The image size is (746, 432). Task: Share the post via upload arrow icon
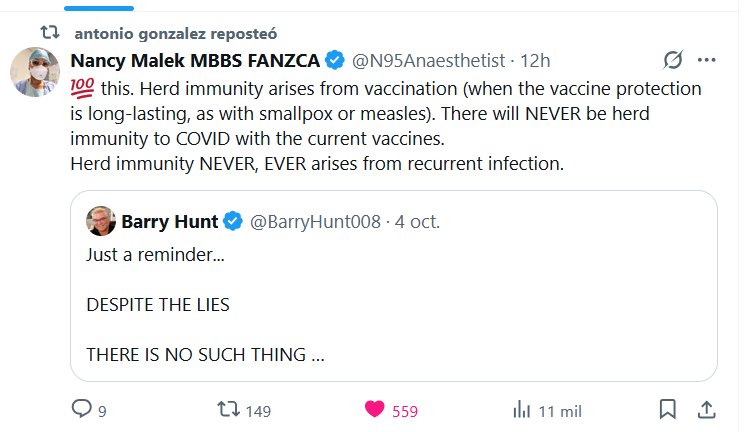click(x=705, y=408)
